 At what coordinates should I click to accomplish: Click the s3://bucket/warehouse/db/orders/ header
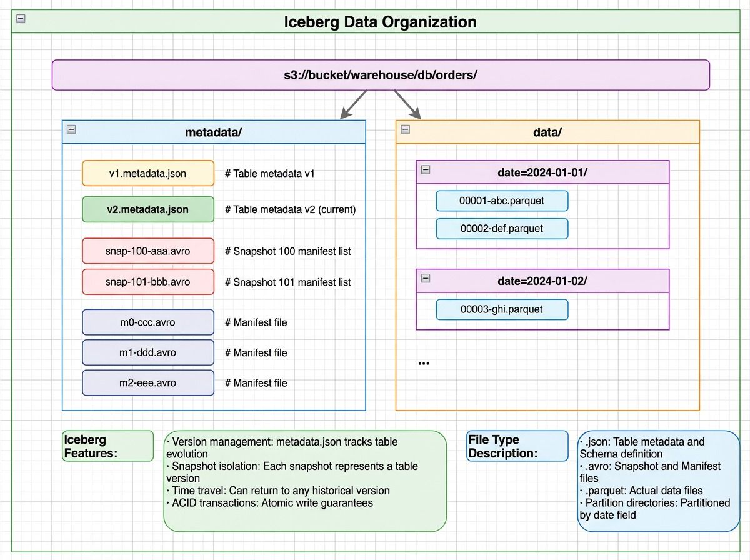pos(381,74)
